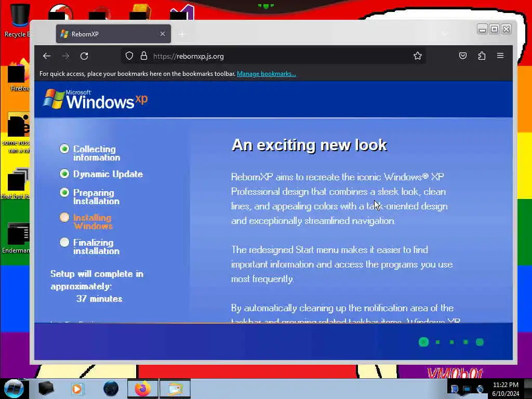The width and height of the screenshot is (532, 399).
Task: Click the small middle green progress dot
Action: pos(451,342)
